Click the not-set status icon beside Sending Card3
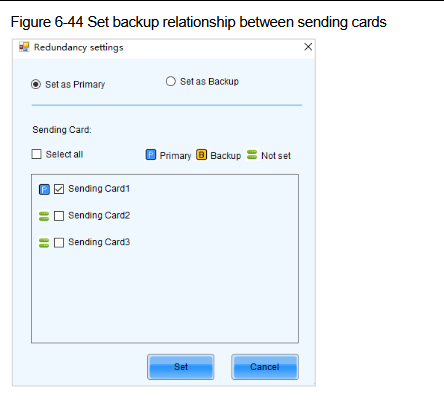444x405 pixels. coord(44,243)
